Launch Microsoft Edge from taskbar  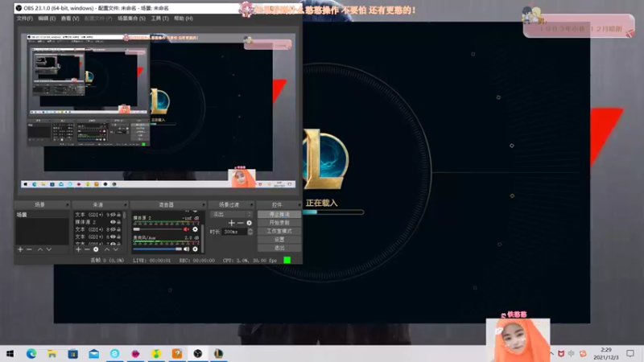tap(31, 354)
